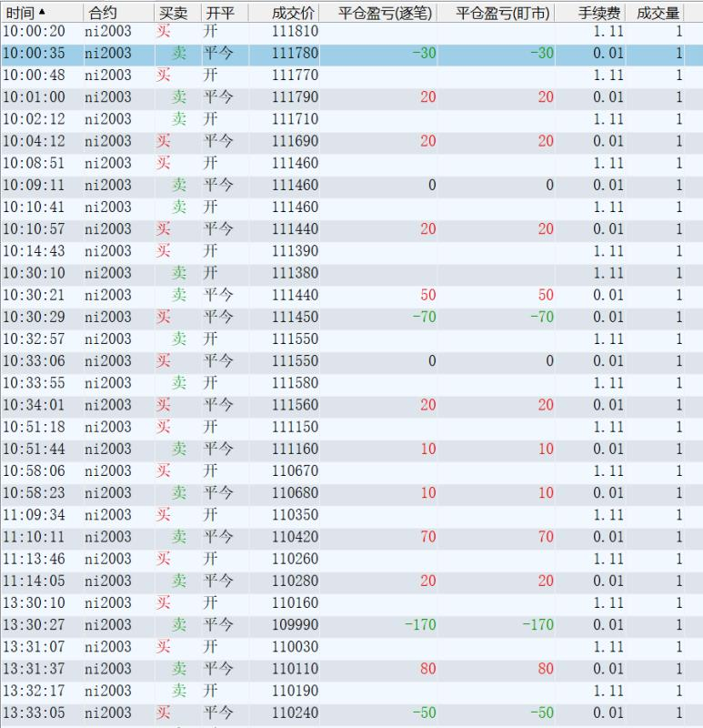Image resolution: width=703 pixels, height=728 pixels.
Task: Click price 111380 in the 10:30:10 row
Action: coord(295,272)
